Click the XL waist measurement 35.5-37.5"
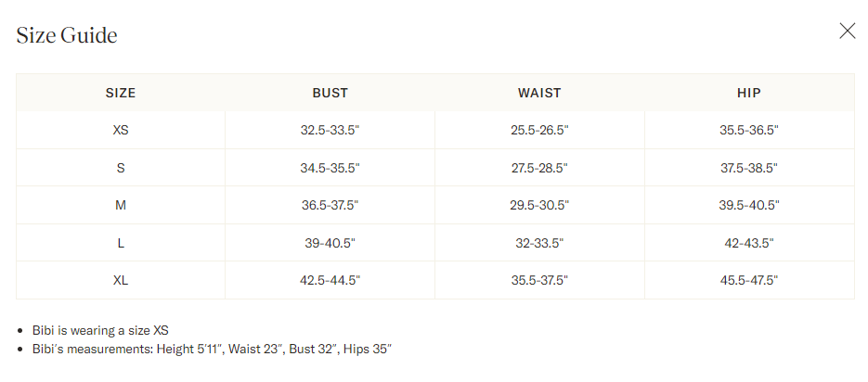This screenshot has width=868, height=382. 539,280
